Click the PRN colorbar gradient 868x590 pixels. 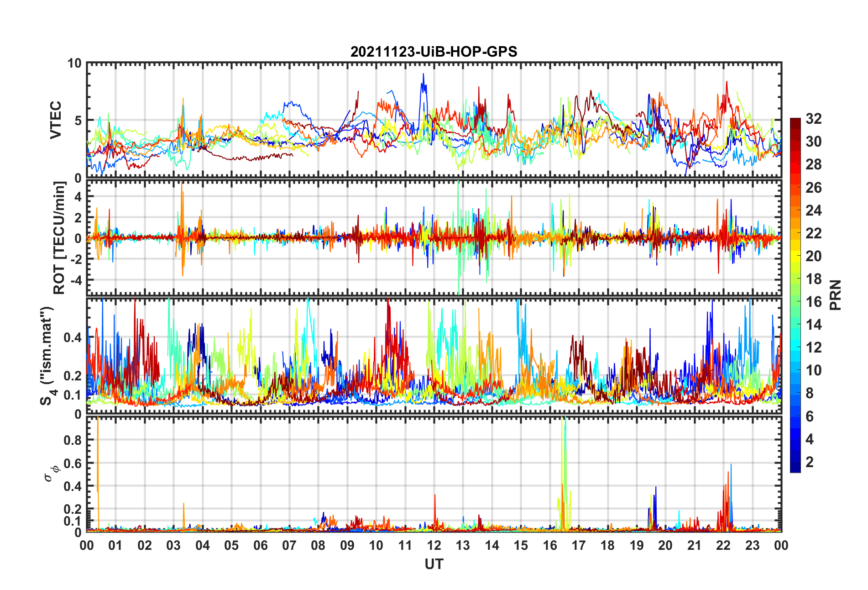(795, 295)
